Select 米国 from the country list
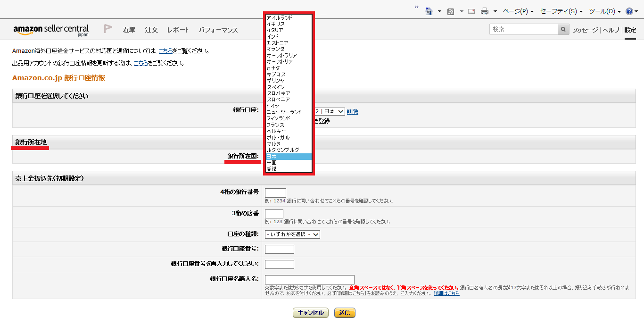This screenshot has height=326, width=644. coord(272,162)
